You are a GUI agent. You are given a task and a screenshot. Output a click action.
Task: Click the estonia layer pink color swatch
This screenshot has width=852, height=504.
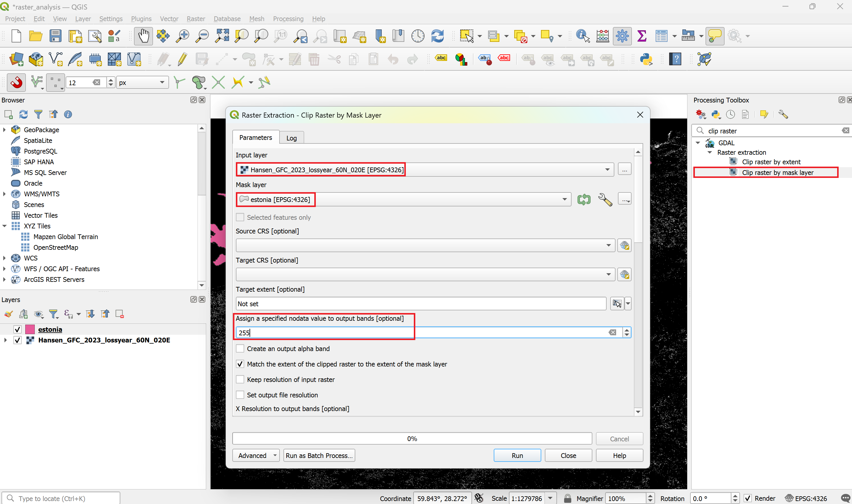pyautogui.click(x=30, y=329)
